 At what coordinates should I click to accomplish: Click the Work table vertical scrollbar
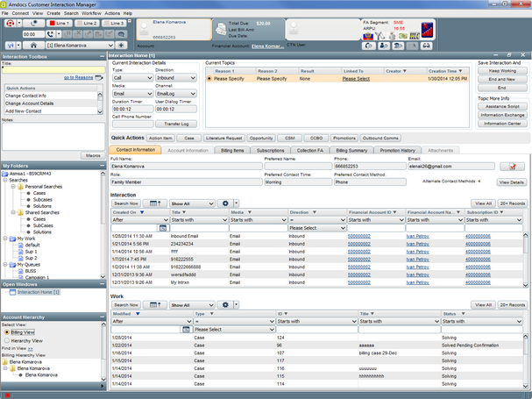[526, 361]
